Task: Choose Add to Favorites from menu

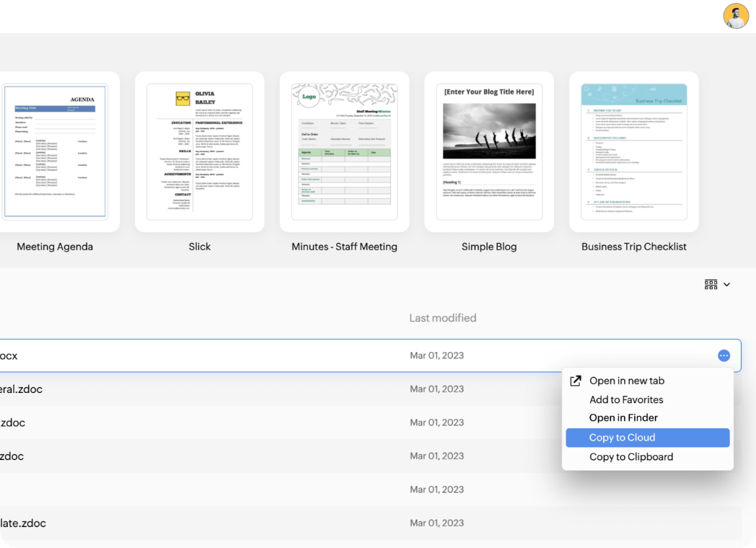Action: click(625, 399)
